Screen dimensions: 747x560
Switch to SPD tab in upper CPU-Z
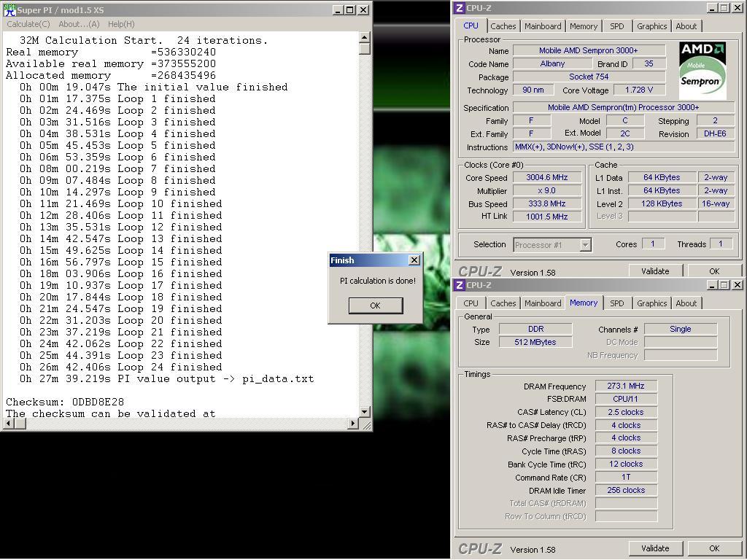coord(617,27)
